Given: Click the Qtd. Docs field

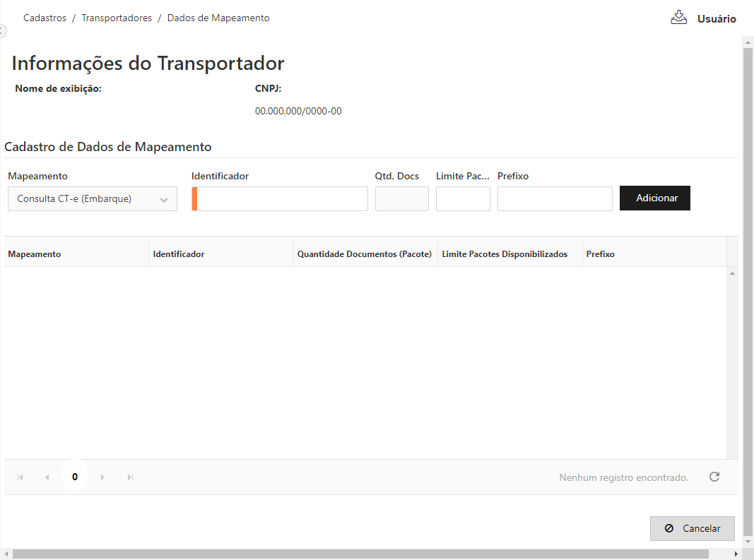Looking at the screenshot, I should point(401,199).
